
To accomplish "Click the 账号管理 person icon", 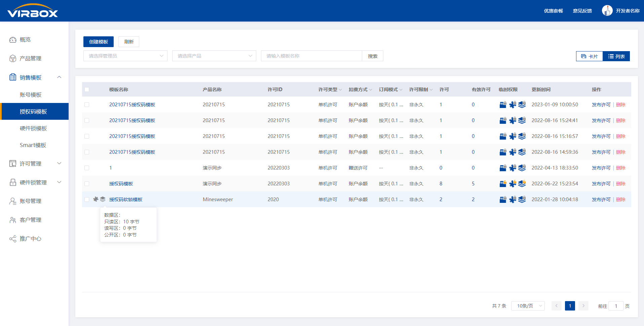I will point(13,201).
